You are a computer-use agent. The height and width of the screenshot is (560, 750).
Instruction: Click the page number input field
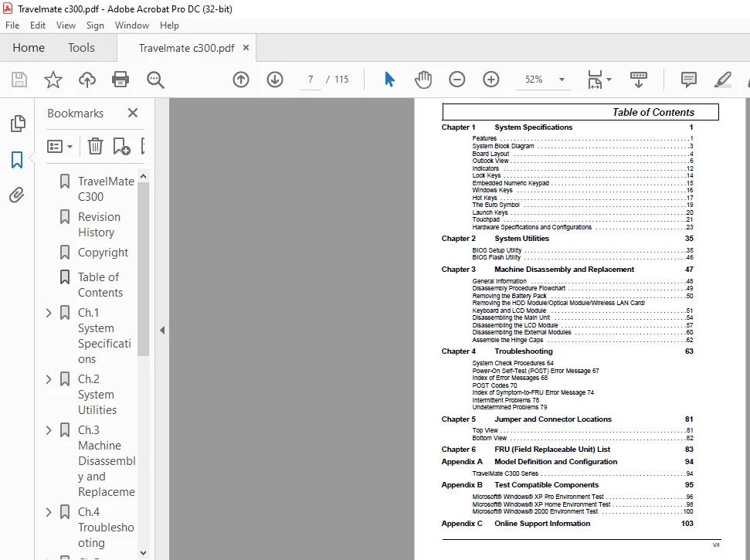(311, 80)
